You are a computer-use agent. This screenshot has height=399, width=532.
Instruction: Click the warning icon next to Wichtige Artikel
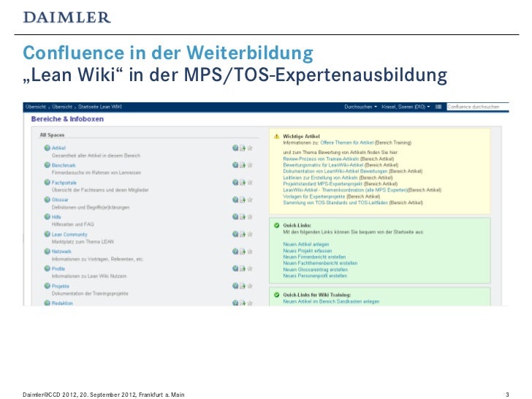(276, 137)
